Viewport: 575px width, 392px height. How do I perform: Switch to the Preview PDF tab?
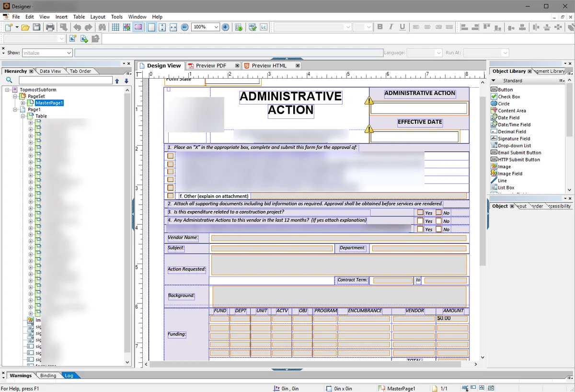coord(211,66)
